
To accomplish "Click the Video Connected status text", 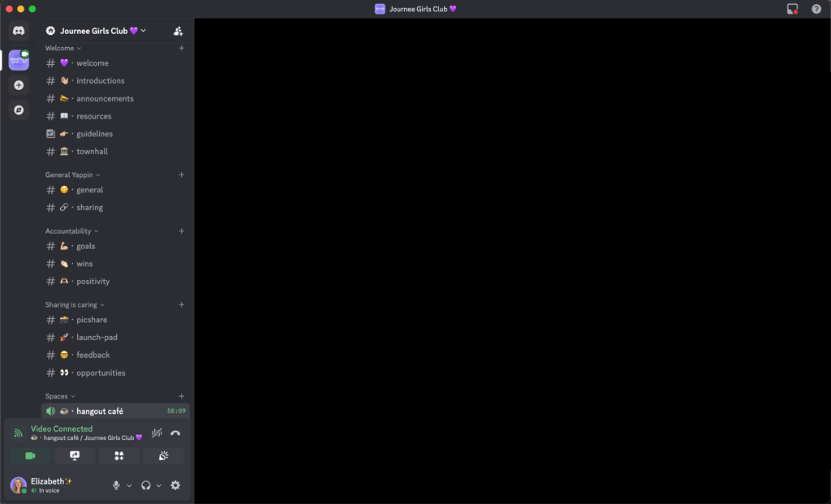I will [x=62, y=429].
